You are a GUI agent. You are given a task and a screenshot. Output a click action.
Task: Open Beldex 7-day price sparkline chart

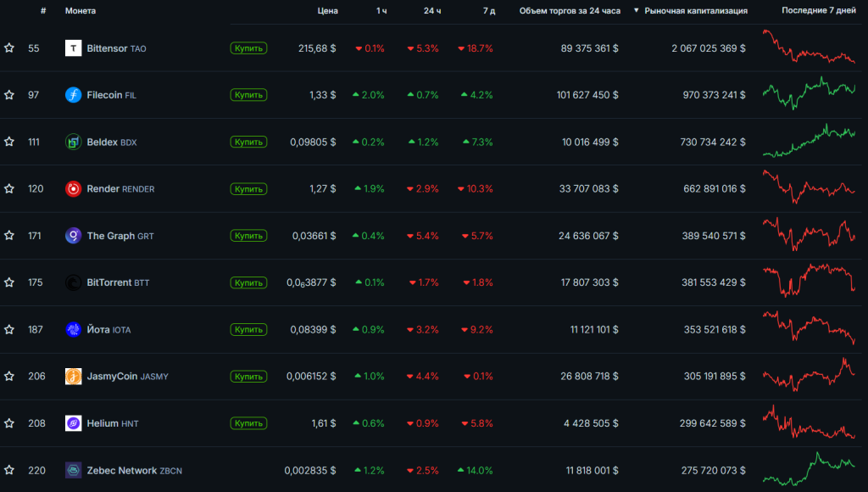[809, 142]
